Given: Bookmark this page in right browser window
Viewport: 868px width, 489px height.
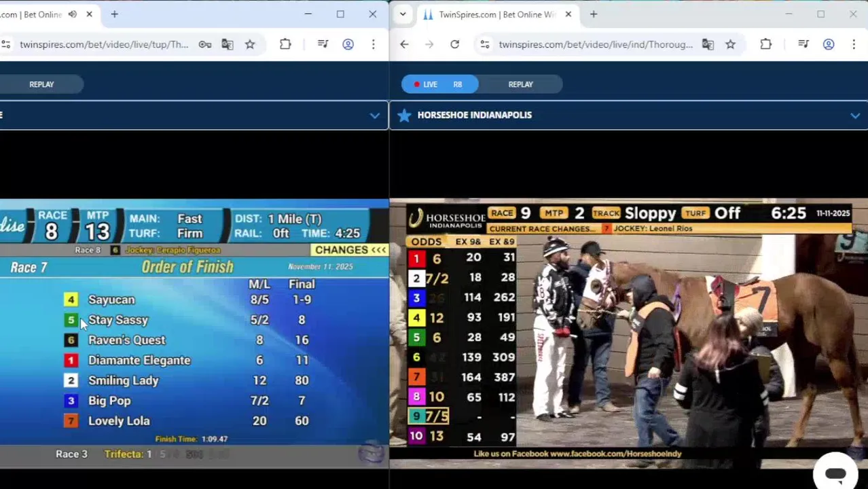Looking at the screenshot, I should pyautogui.click(x=730, y=45).
